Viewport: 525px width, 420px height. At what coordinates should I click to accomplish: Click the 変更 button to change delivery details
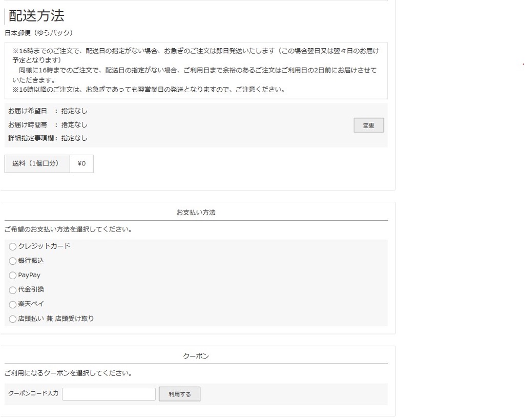coord(368,125)
